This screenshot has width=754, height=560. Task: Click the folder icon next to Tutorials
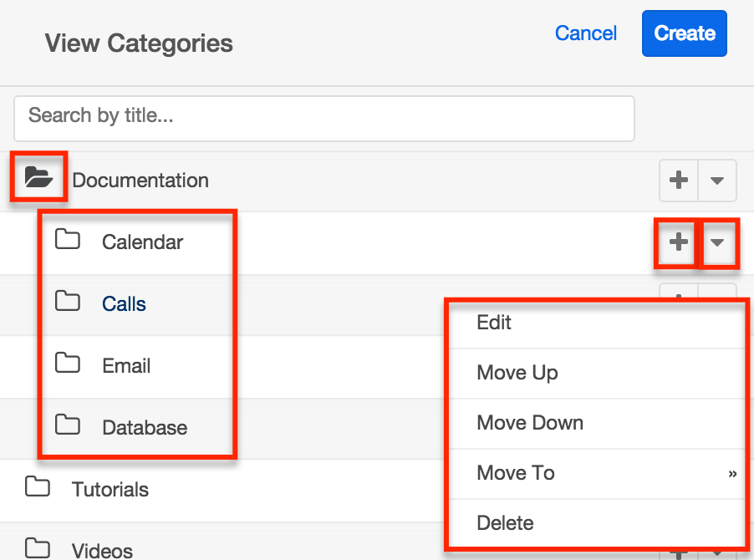(37, 489)
